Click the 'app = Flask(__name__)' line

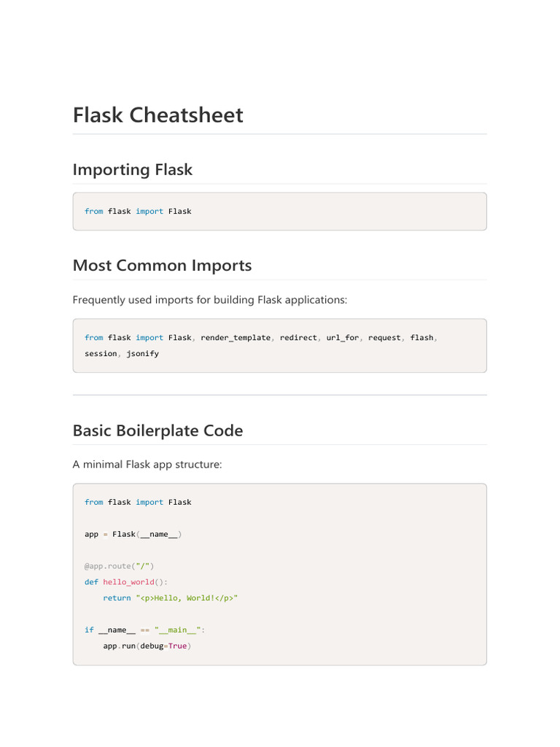[133, 534]
